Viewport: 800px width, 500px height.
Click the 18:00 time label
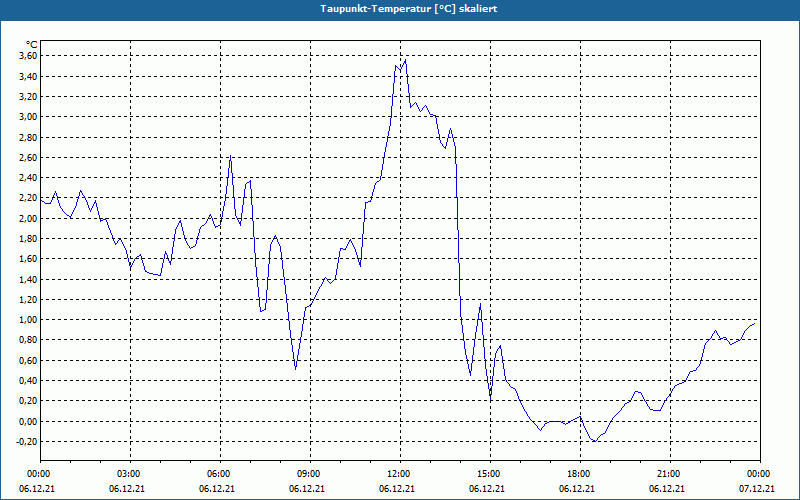coord(580,474)
